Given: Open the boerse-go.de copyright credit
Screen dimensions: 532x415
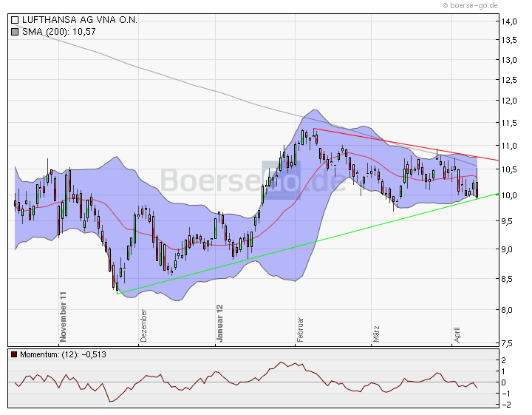Looking at the screenshot, I should click(x=470, y=5).
